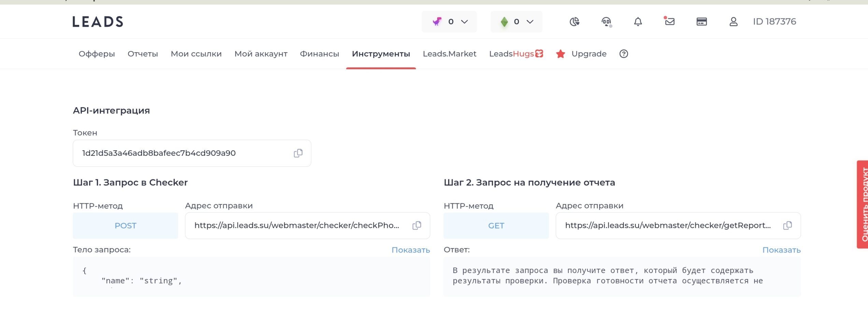Viewport: 868px width, 315px height.
Task: Open the Оценить продукт feedback button
Action: (863, 204)
